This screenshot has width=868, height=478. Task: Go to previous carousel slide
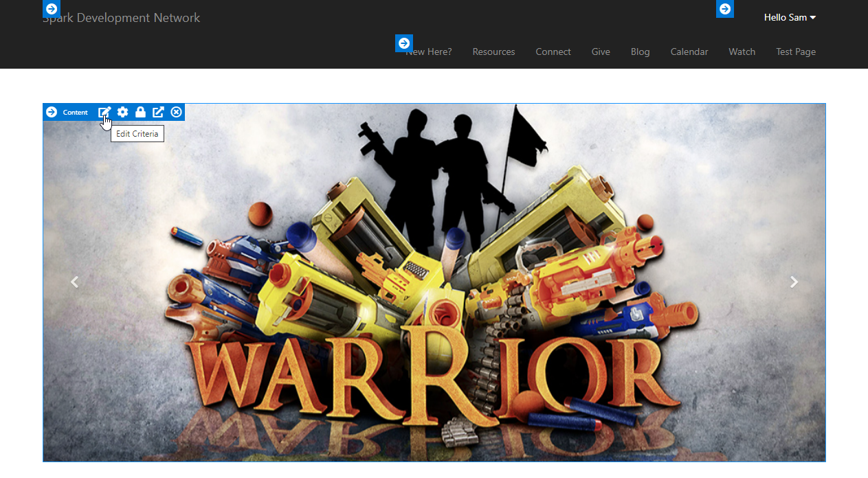point(75,282)
